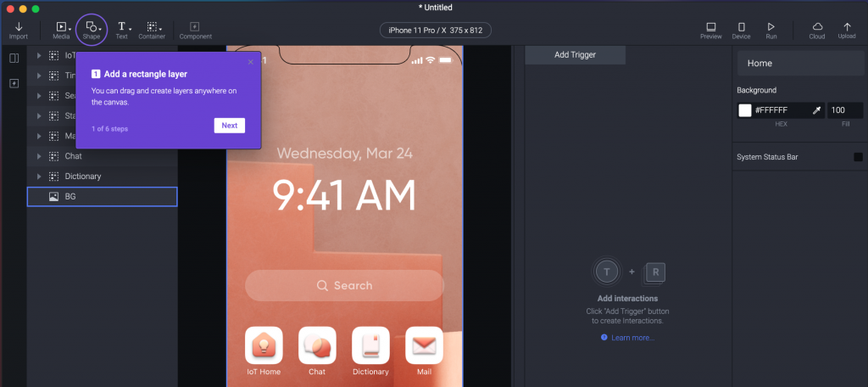The image size is (868, 387).
Task: Expand the Chat layer group
Action: [39, 156]
